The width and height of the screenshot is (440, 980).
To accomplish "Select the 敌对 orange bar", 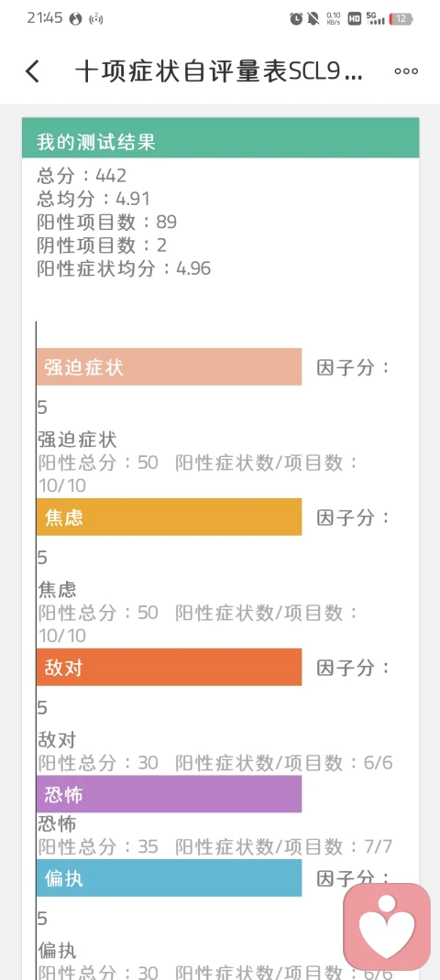I will (169, 668).
